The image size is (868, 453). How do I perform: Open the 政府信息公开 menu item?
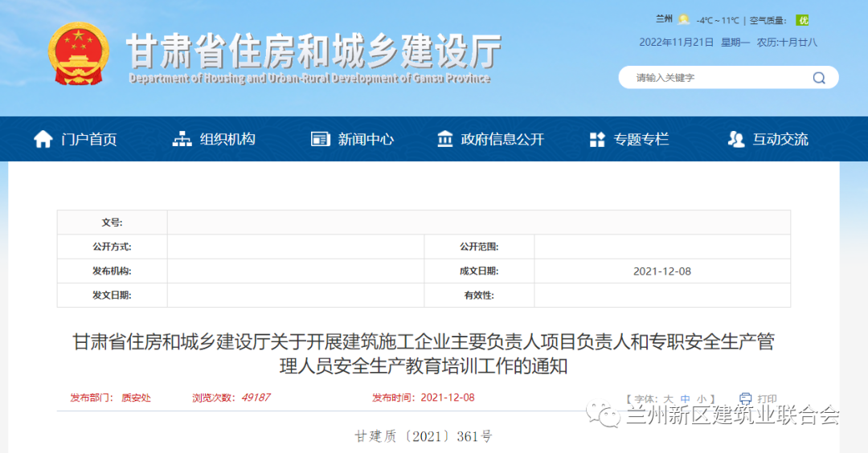pos(502,140)
